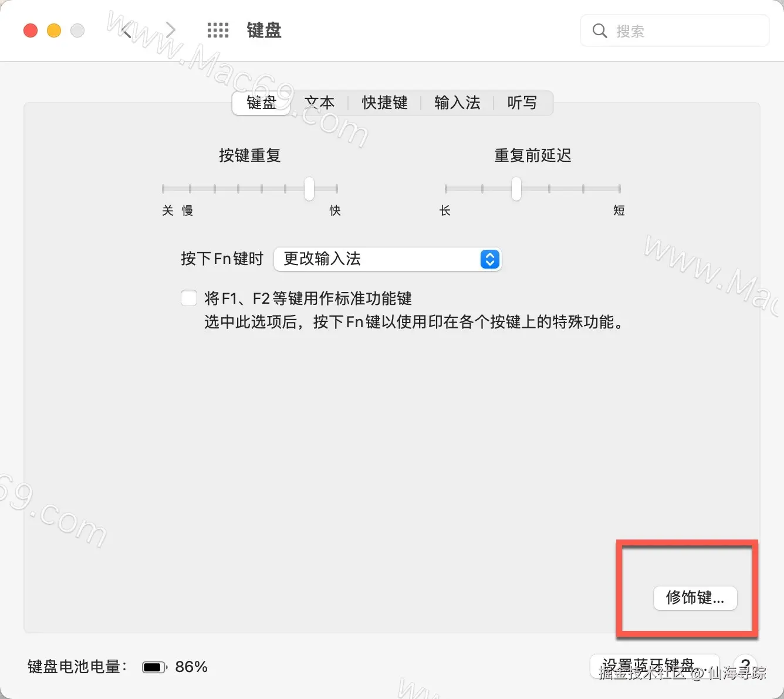Click the 设置蓝牙键盘 button
784x699 pixels.
[x=654, y=666]
